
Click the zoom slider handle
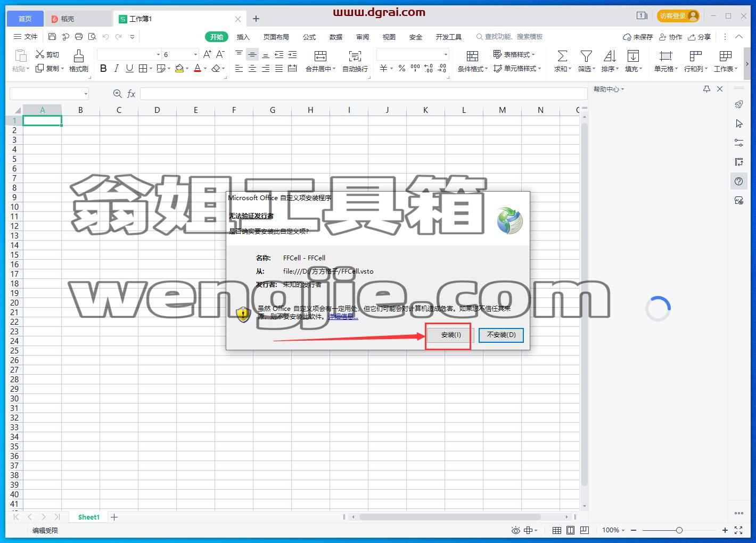point(679,530)
